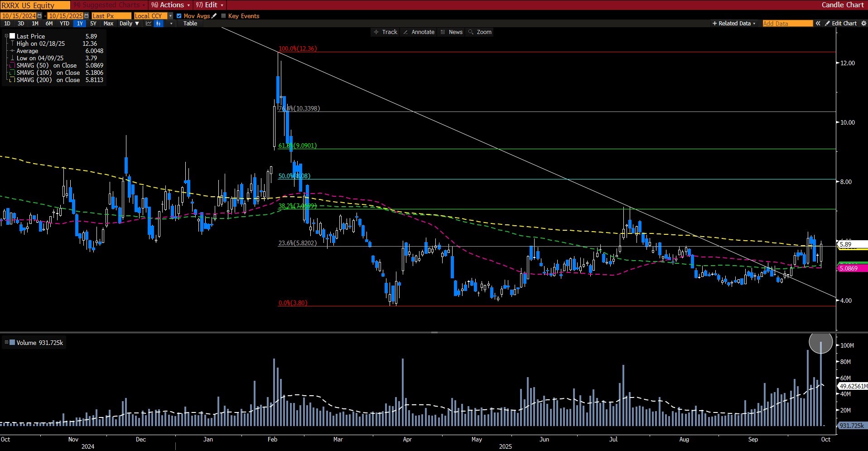Open chart settings gear icon

tap(171, 24)
